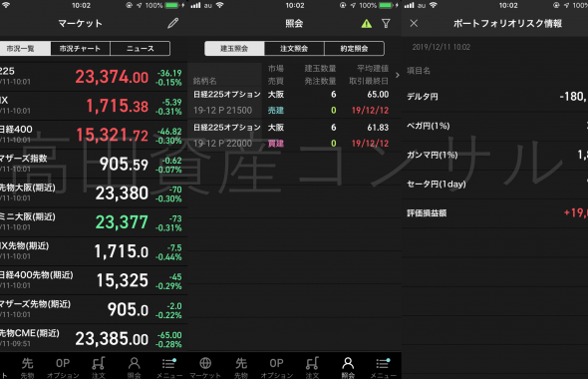Select the ベガ円(1%) risk row
Image resolution: width=588 pixels, height=379 pixels.
pyautogui.click(x=494, y=126)
